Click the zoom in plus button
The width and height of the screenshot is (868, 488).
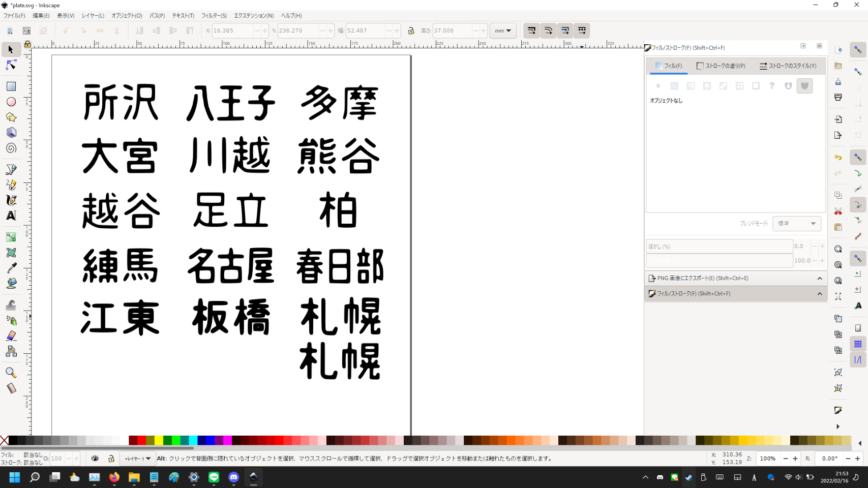795,459
